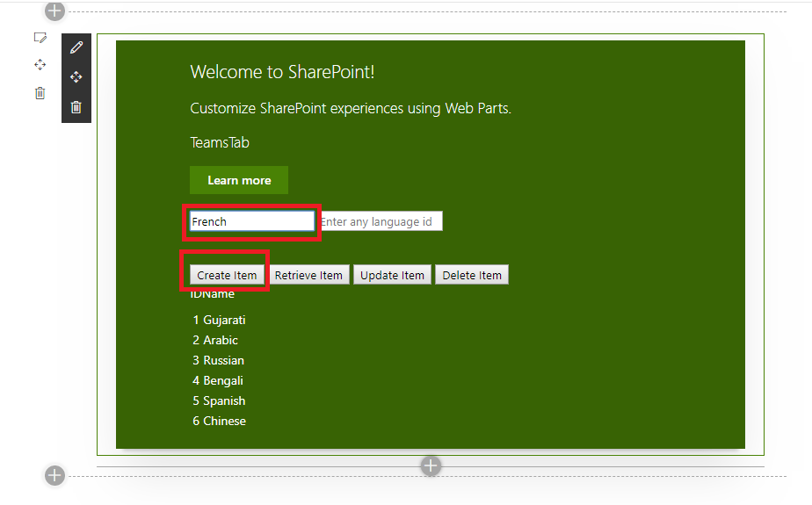The image size is (812, 505).
Task: Click the Retrieve Item button
Action: (x=308, y=275)
